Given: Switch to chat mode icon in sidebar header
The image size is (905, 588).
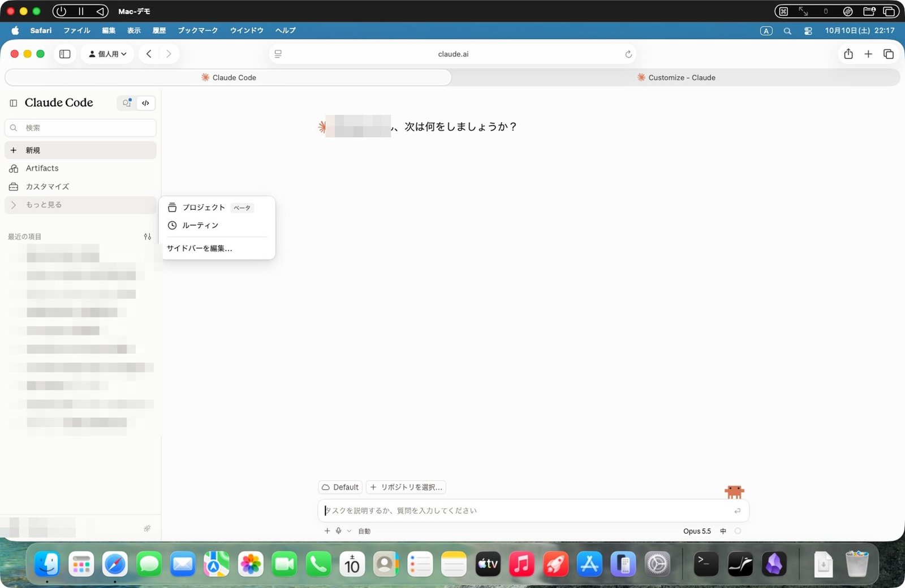Looking at the screenshot, I should pyautogui.click(x=127, y=103).
